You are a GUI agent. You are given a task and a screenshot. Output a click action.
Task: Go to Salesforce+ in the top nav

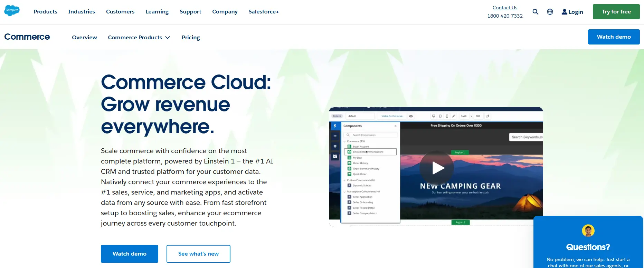click(x=264, y=12)
